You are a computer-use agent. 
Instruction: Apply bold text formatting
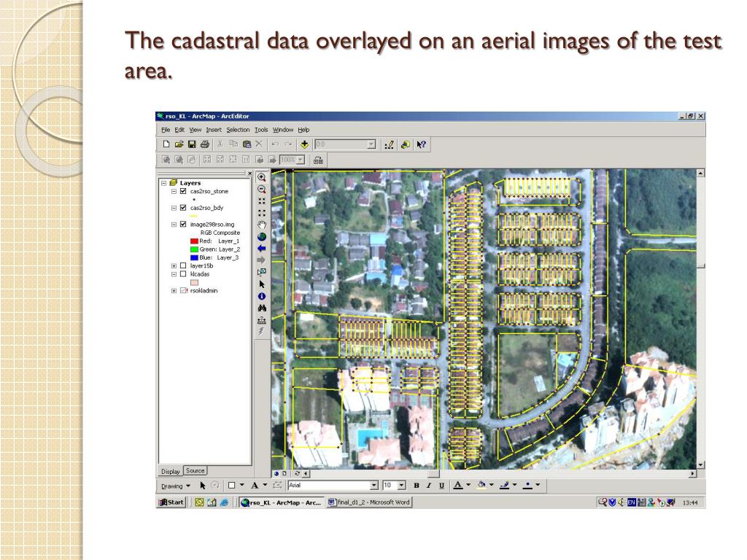tap(417, 486)
